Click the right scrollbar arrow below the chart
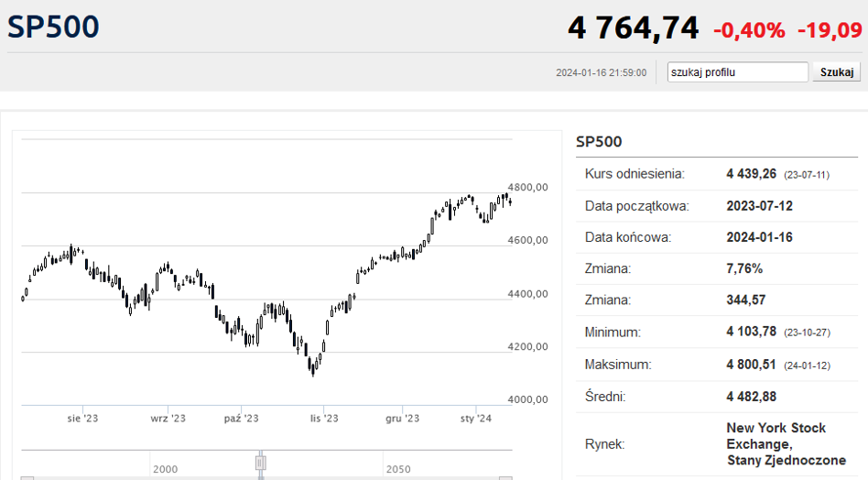 click(505, 478)
